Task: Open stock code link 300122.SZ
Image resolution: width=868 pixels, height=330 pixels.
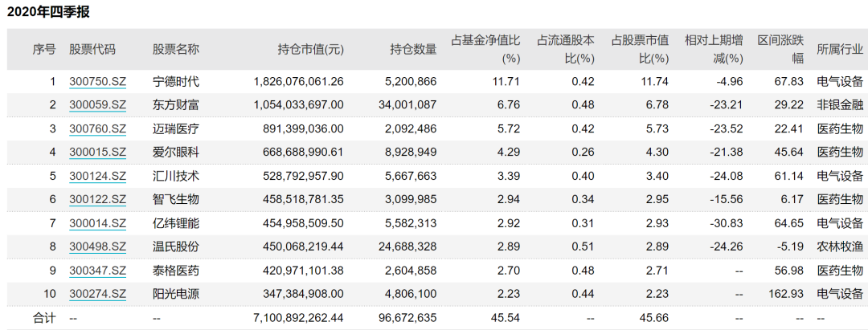Action: 98,200
